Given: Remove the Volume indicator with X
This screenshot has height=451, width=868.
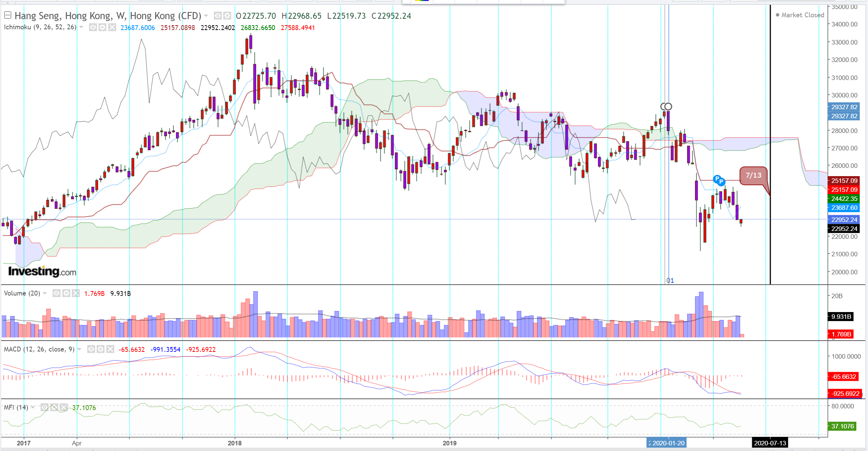Looking at the screenshot, I should click(x=76, y=293).
